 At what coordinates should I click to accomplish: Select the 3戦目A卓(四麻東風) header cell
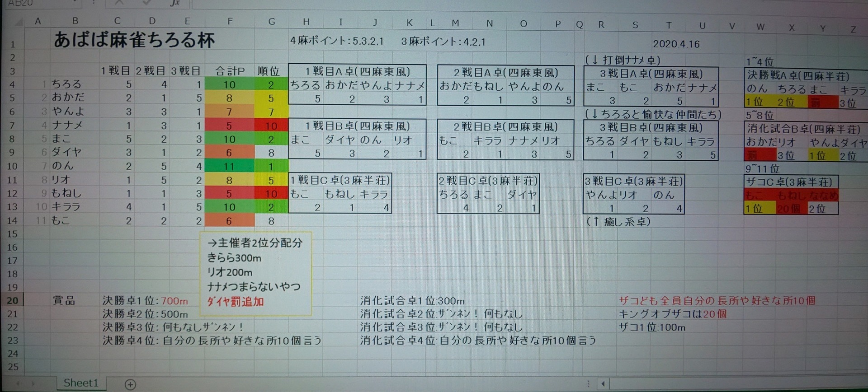[x=651, y=74]
